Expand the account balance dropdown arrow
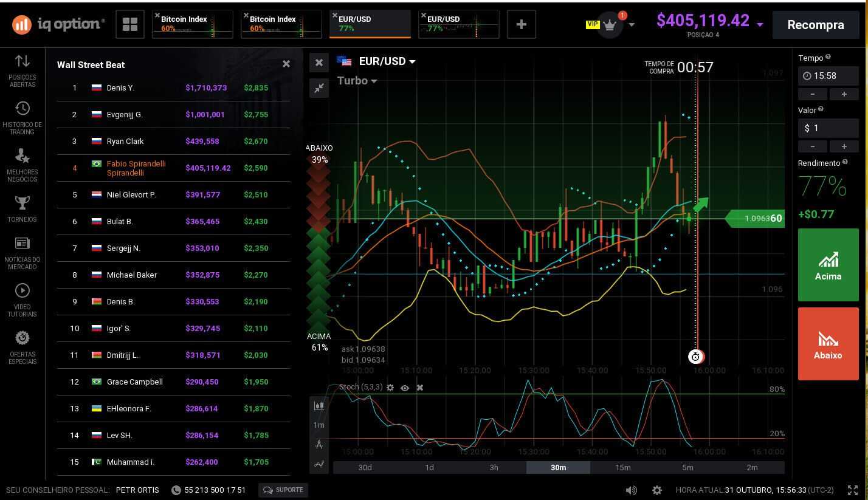 coord(760,25)
